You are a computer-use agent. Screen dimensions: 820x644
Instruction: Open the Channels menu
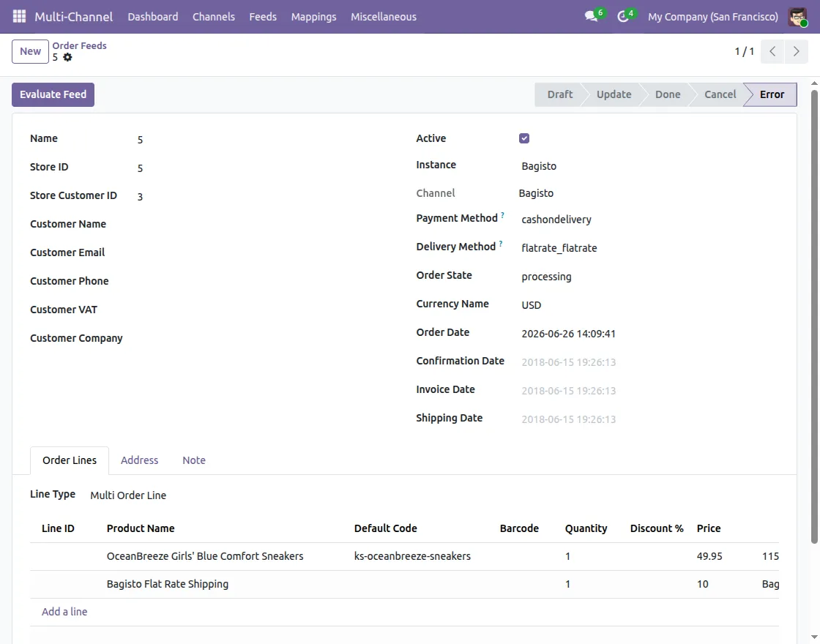(213, 17)
